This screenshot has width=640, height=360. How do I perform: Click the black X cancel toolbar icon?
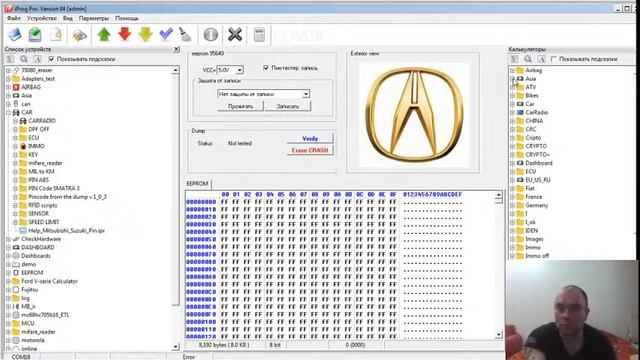pos(235,35)
